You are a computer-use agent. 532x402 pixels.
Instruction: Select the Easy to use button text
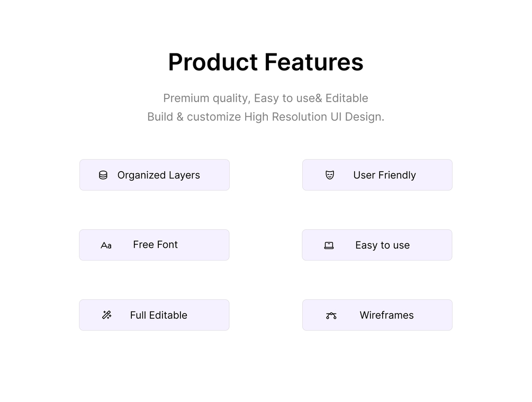(382, 245)
